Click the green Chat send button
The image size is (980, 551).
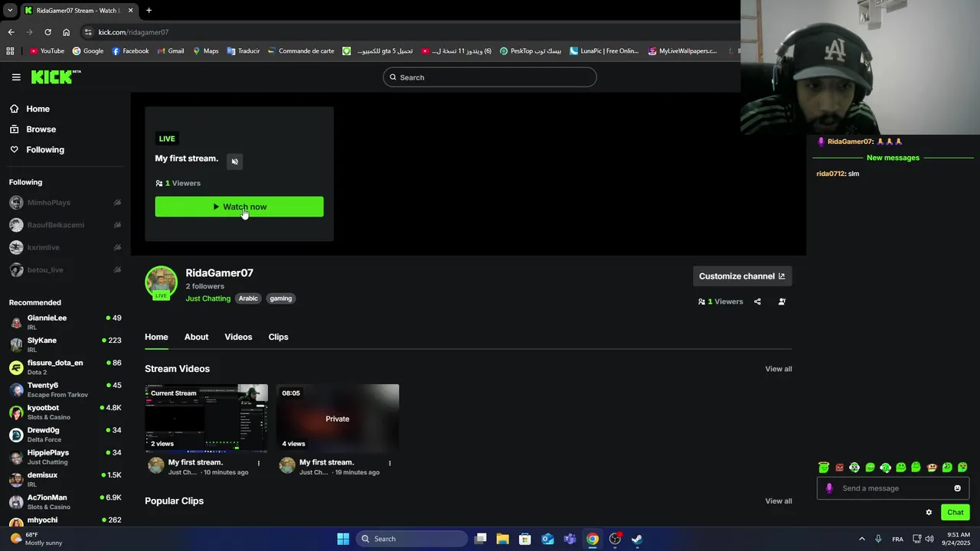pyautogui.click(x=955, y=513)
